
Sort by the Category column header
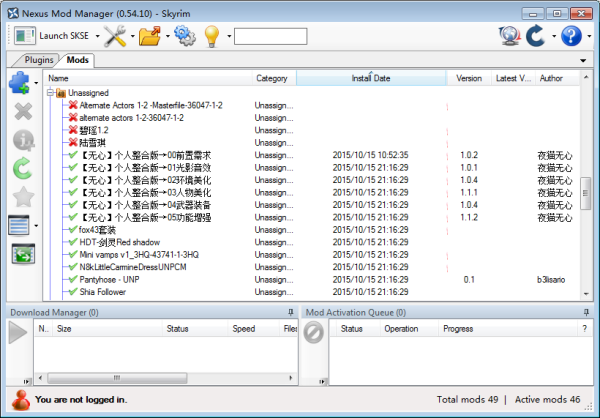tap(274, 78)
